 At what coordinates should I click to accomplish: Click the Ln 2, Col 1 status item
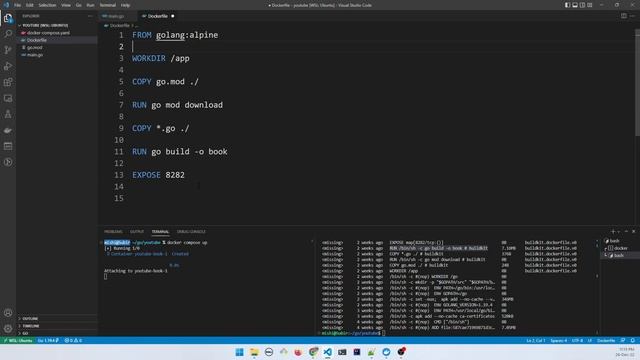pyautogui.click(x=535, y=340)
